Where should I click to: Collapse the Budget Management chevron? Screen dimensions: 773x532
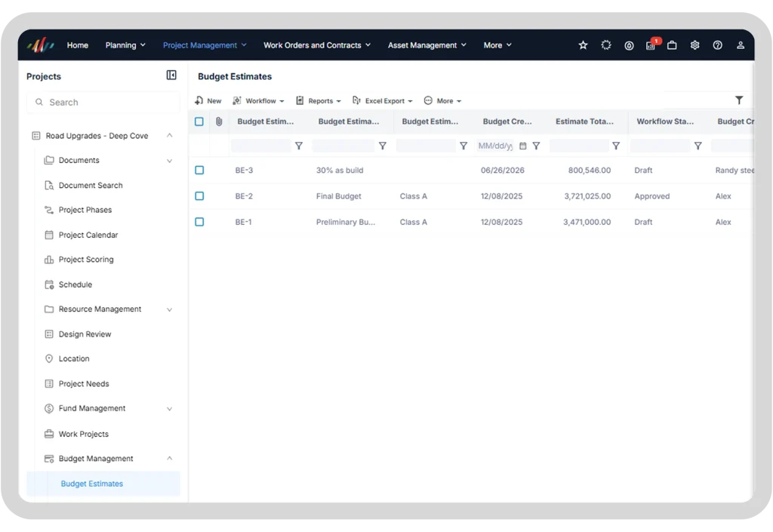[x=170, y=458]
